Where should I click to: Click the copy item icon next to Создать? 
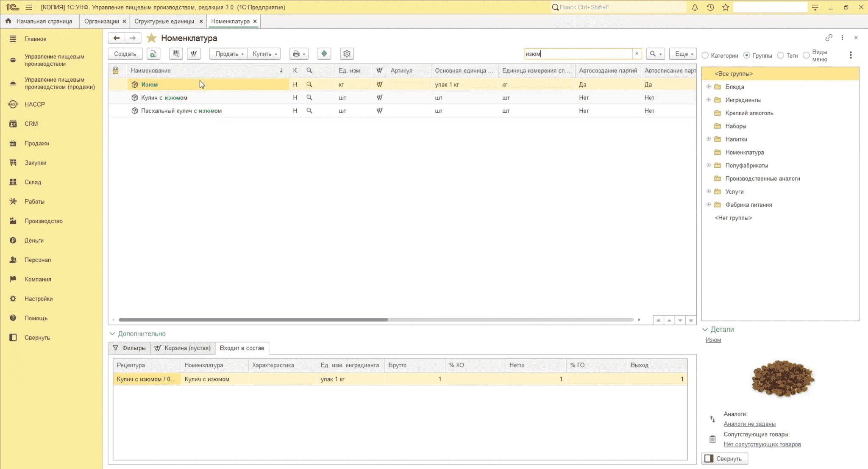pos(153,54)
